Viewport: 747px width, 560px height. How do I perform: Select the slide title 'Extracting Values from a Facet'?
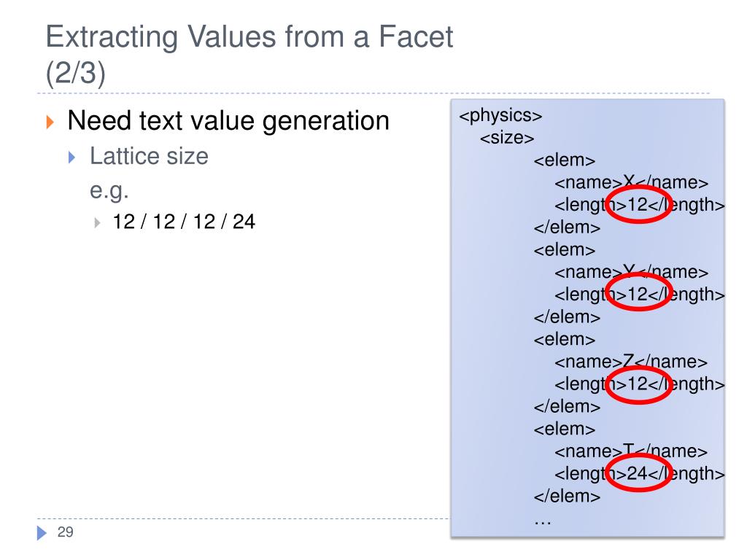249,37
